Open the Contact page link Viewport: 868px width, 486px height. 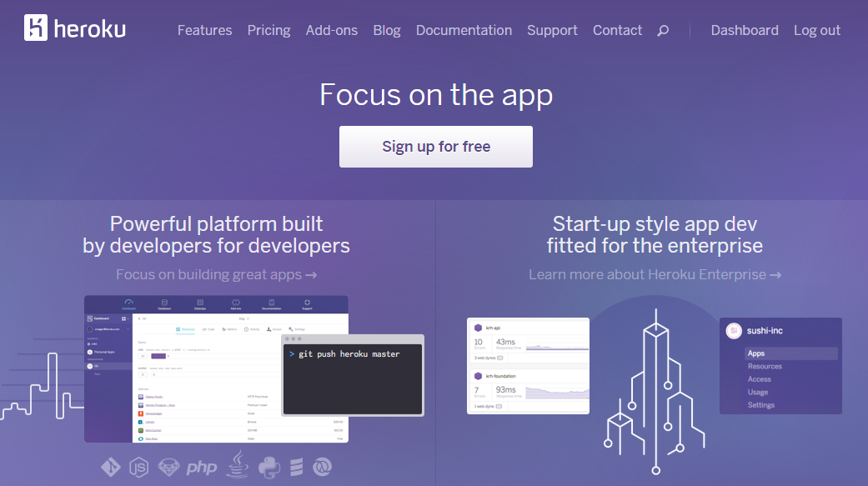(x=618, y=31)
